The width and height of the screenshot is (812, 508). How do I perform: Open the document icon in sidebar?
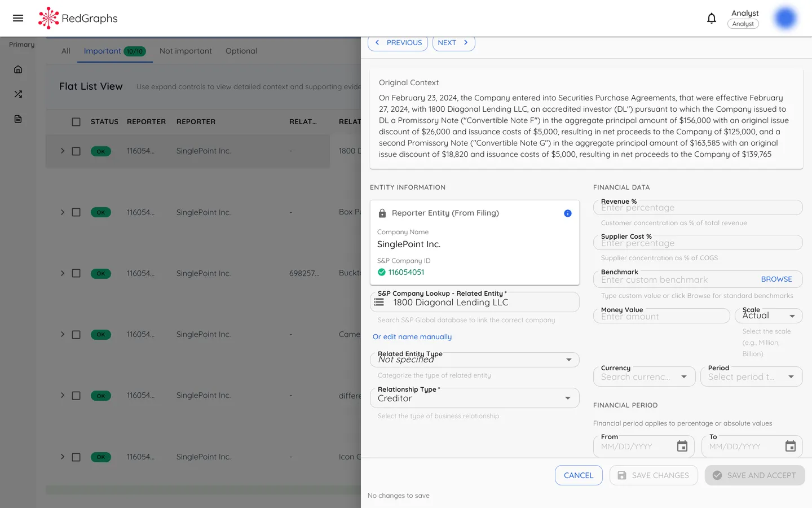(x=17, y=119)
